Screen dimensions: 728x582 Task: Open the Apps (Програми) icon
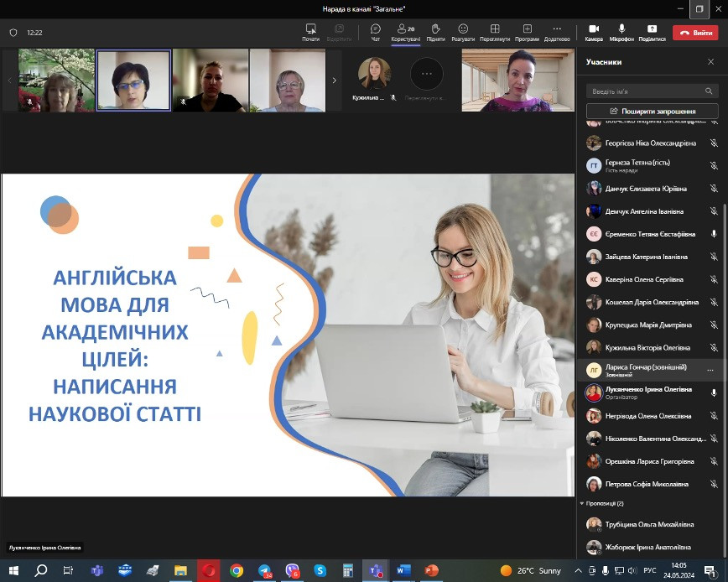tap(527, 29)
